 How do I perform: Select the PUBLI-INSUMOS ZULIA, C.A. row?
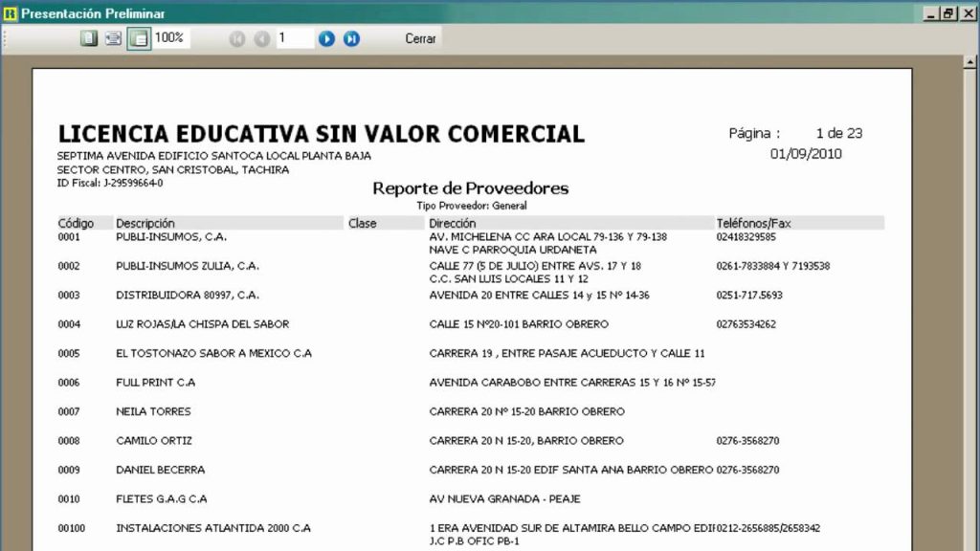(188, 266)
